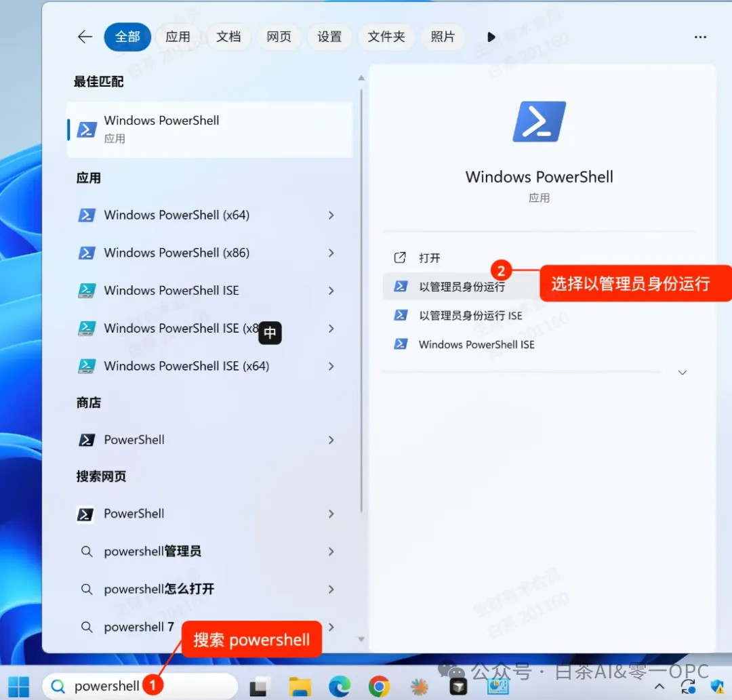The image size is (732, 700).
Task: Click the taskbar search box containing powershell
Action: 140,686
